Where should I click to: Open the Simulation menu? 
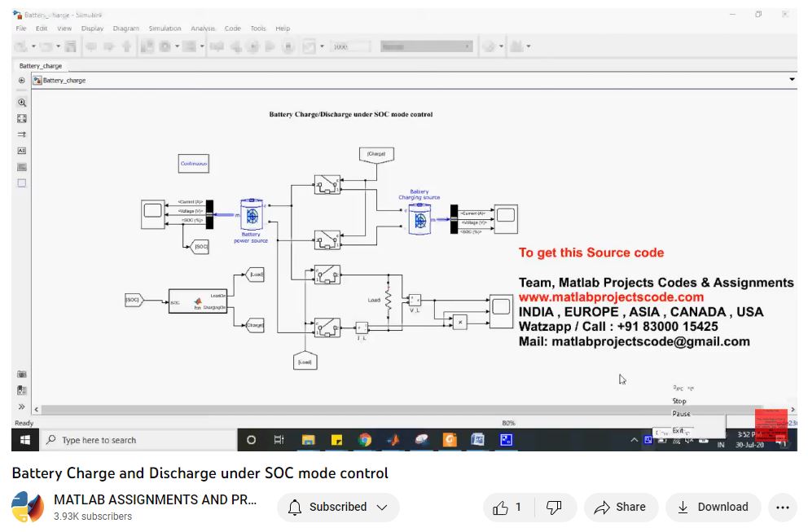[165, 29]
